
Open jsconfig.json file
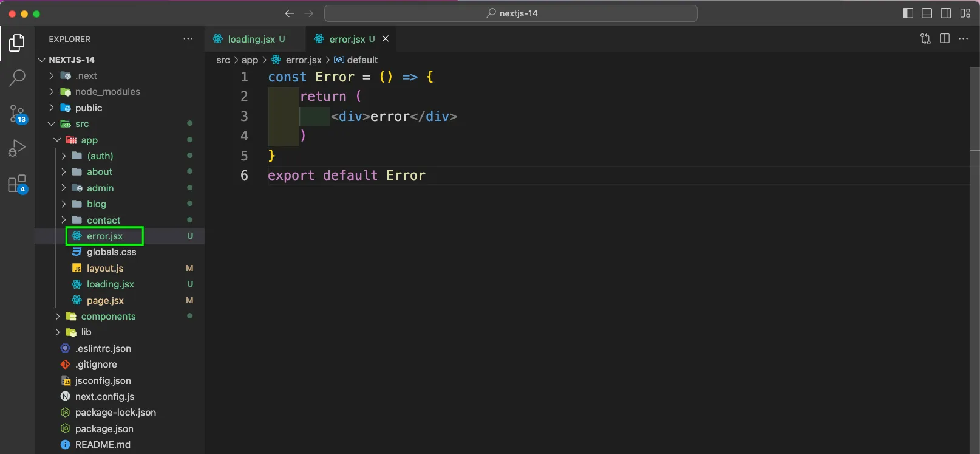120,381
